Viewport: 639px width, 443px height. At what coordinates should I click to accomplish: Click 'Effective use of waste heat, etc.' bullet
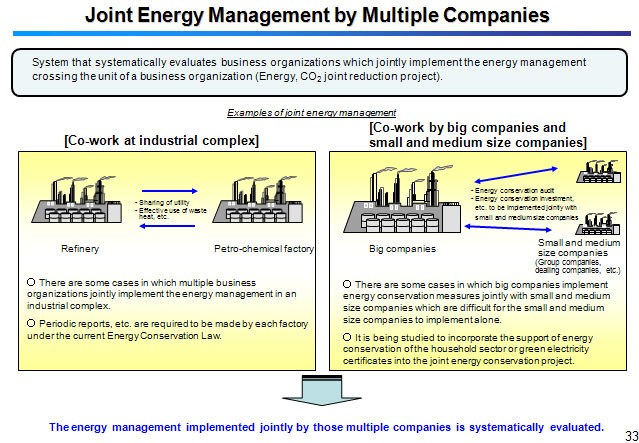[171, 214]
